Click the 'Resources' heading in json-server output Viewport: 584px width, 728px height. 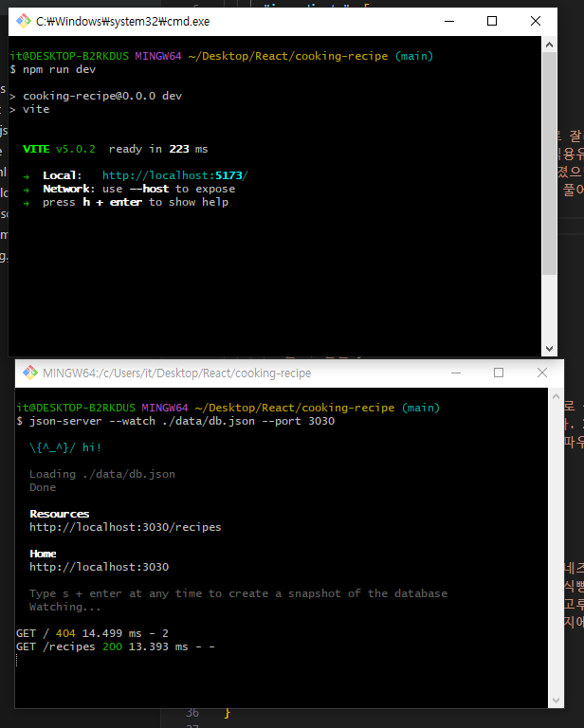(x=60, y=514)
